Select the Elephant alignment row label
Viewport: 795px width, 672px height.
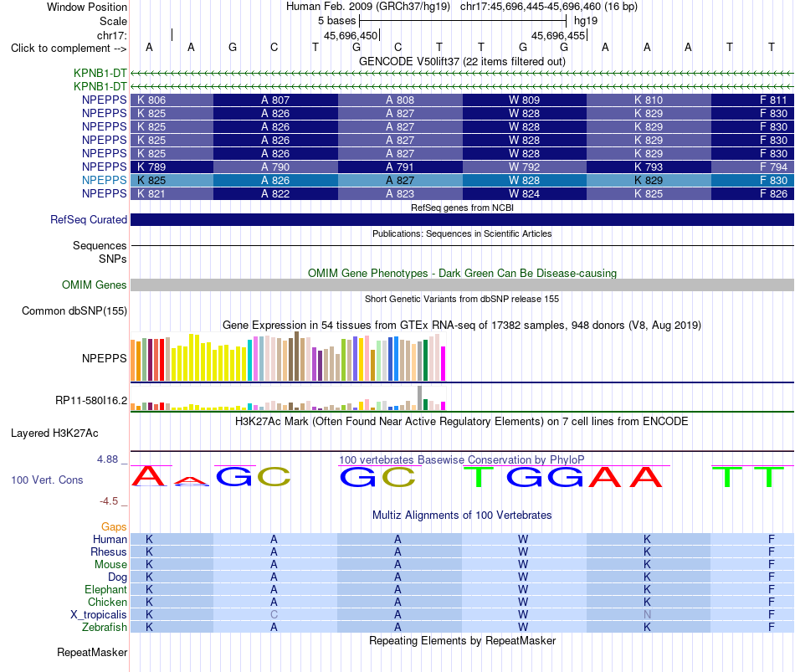(105, 589)
